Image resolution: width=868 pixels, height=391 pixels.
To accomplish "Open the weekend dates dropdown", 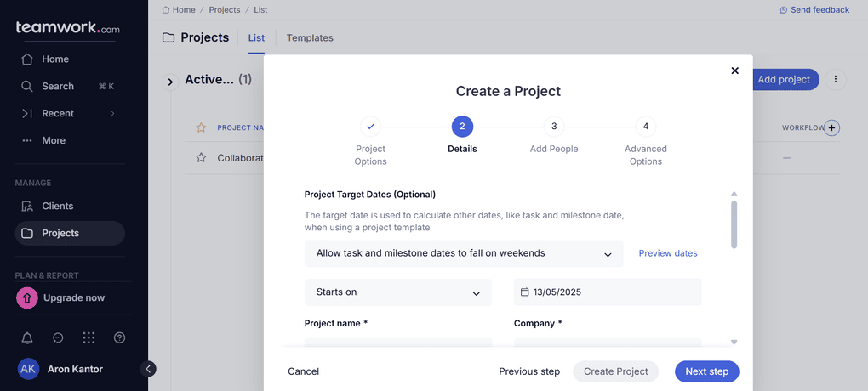I will point(464,253).
